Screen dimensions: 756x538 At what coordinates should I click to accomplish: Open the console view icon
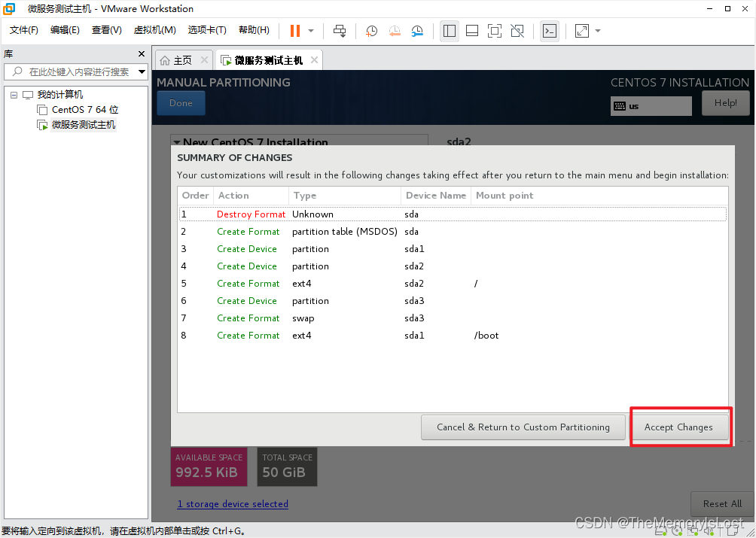click(x=550, y=31)
